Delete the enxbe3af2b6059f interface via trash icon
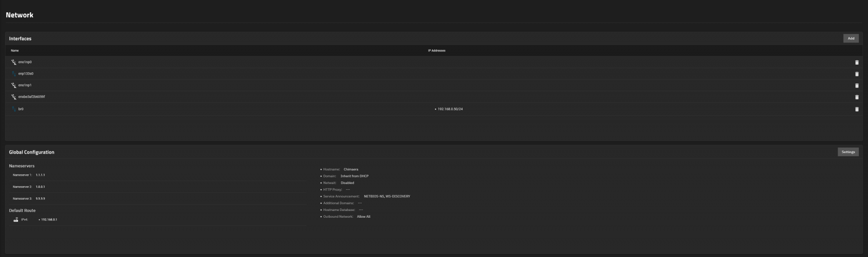Screen dimensions: 868x257 click(x=856, y=97)
